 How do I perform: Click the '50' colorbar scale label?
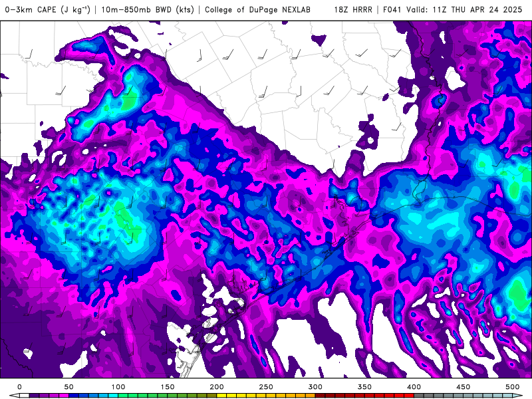coord(69,387)
